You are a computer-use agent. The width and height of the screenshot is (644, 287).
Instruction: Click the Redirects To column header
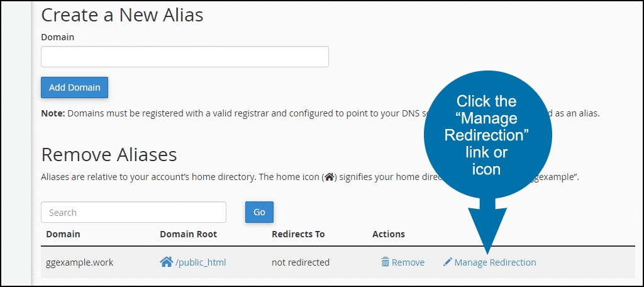298,234
